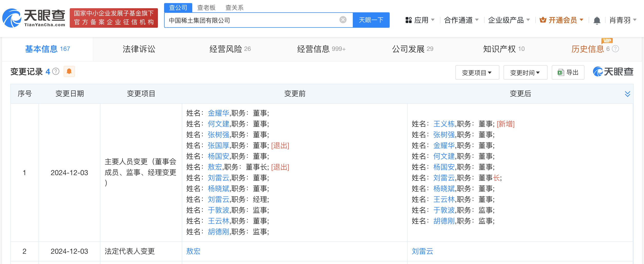This screenshot has width=644, height=264.
Task: Open the 经营风险 tab
Action: pyautogui.click(x=230, y=49)
